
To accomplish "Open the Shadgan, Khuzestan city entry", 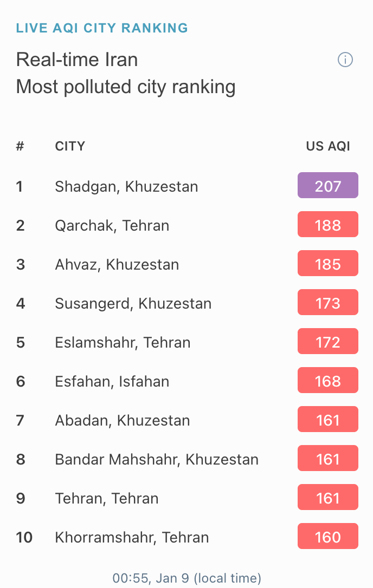I will coord(126,186).
